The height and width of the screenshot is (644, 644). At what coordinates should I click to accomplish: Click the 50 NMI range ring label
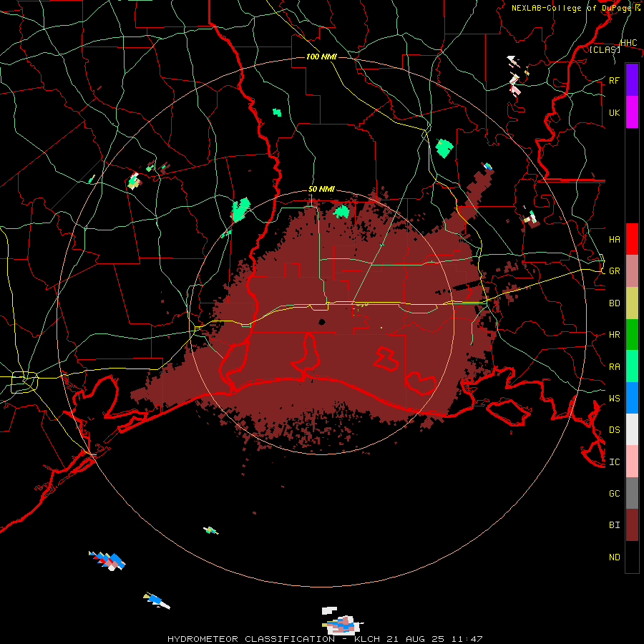click(x=321, y=190)
